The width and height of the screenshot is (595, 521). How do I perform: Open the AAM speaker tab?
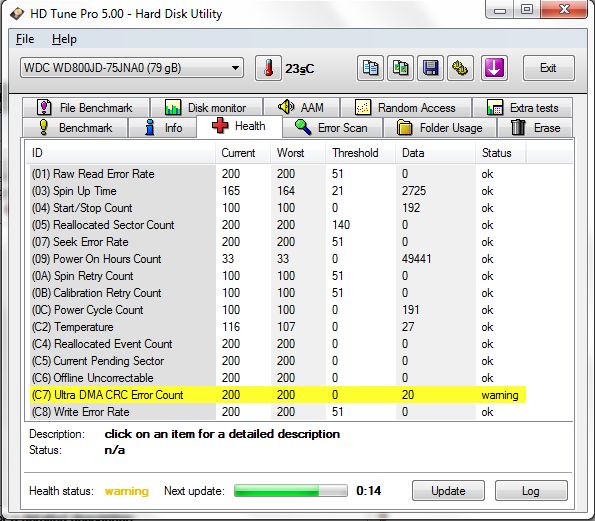[301, 108]
